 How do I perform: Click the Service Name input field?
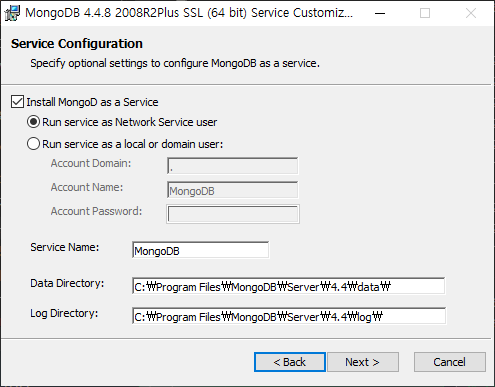tap(200, 250)
